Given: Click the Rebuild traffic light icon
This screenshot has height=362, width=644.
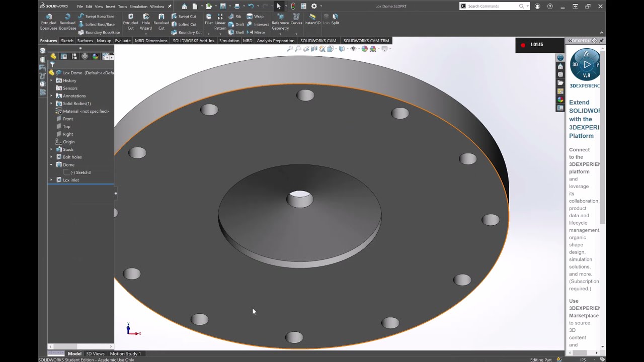Looking at the screenshot, I should [x=293, y=6].
